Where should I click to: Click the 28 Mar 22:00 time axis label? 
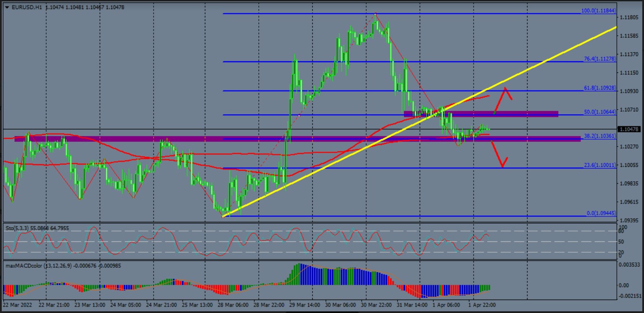[x=269, y=305]
